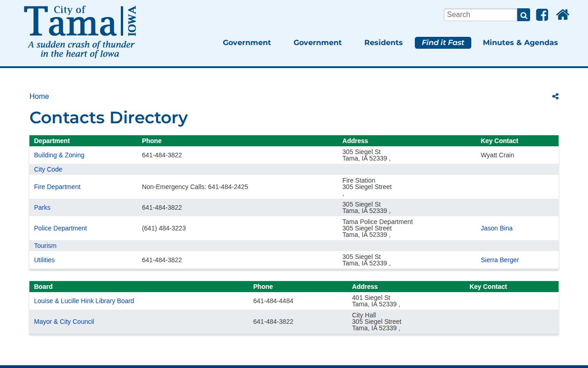Image resolution: width=588 pixels, height=368 pixels.
Task: Select the Building & Zoning phone number
Action: pos(162,155)
